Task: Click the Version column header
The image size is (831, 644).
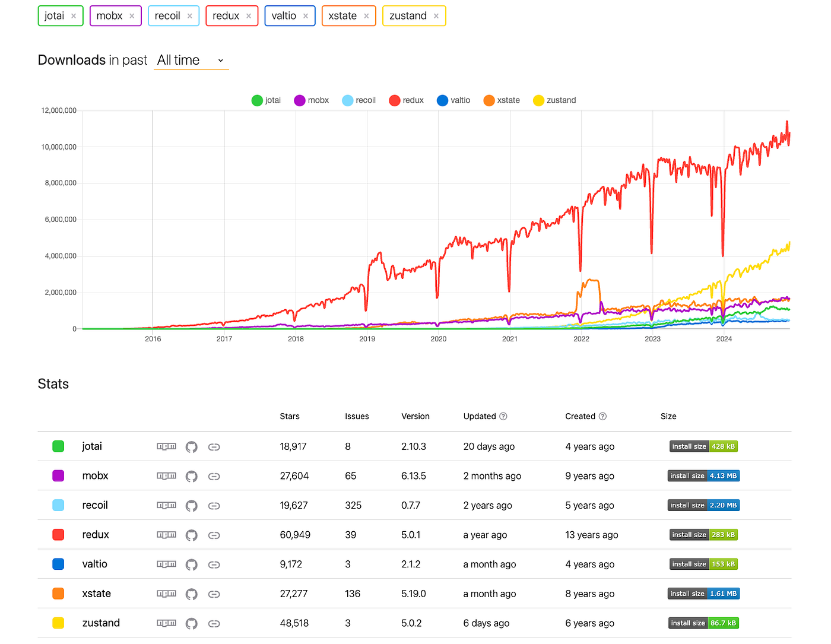Action: pyautogui.click(x=415, y=417)
